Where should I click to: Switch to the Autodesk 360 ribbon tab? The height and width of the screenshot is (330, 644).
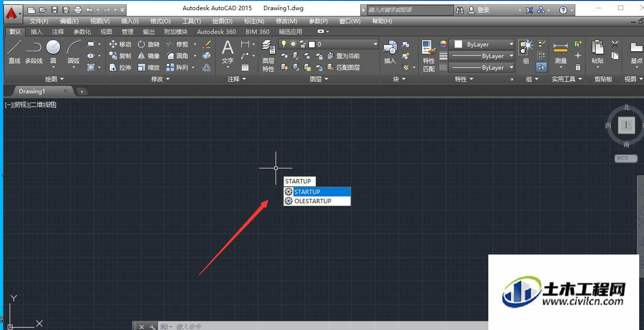217,31
